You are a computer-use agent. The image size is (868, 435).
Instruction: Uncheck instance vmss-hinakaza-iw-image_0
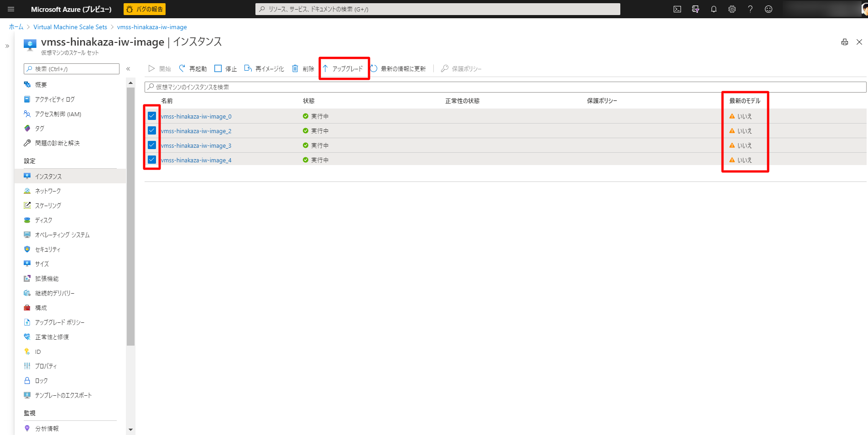pyautogui.click(x=151, y=116)
